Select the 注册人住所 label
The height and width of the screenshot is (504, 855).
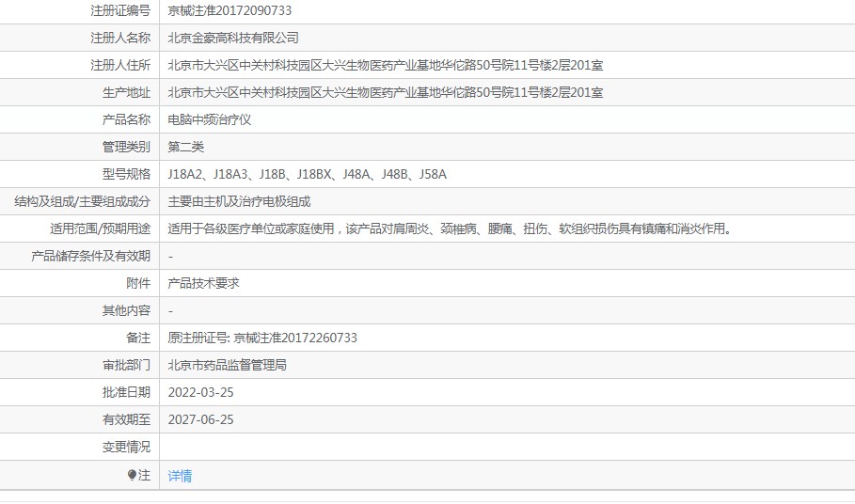tap(120, 65)
